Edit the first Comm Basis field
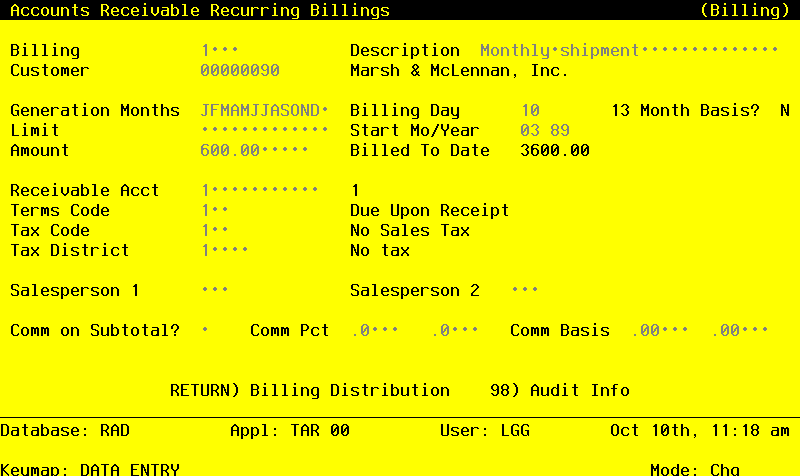The width and height of the screenshot is (800, 476). point(660,330)
